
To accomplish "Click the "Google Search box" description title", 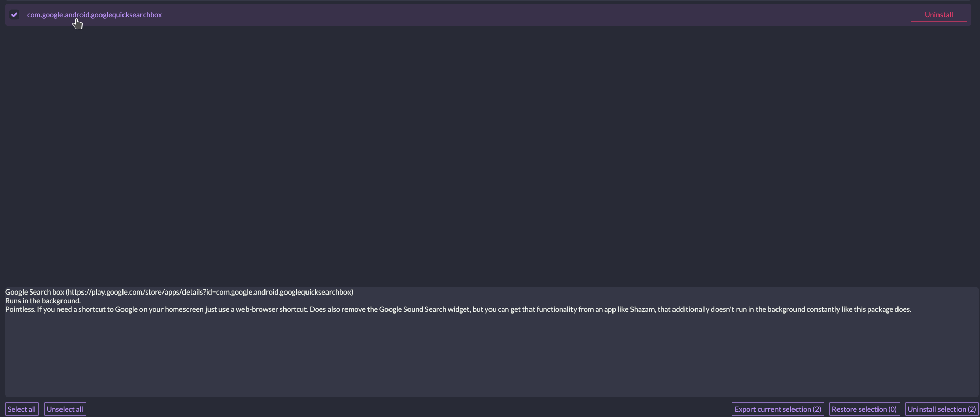I will 34,292.
